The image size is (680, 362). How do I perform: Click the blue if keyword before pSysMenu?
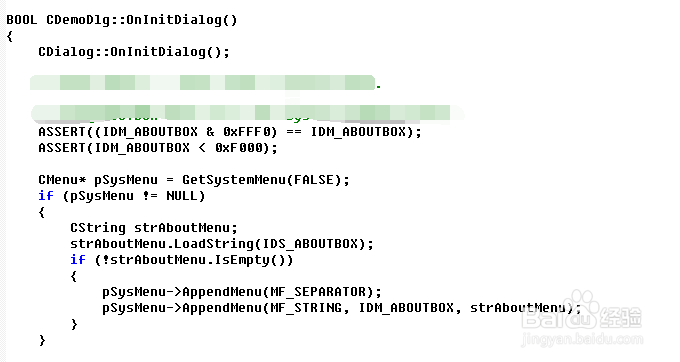(x=46, y=196)
